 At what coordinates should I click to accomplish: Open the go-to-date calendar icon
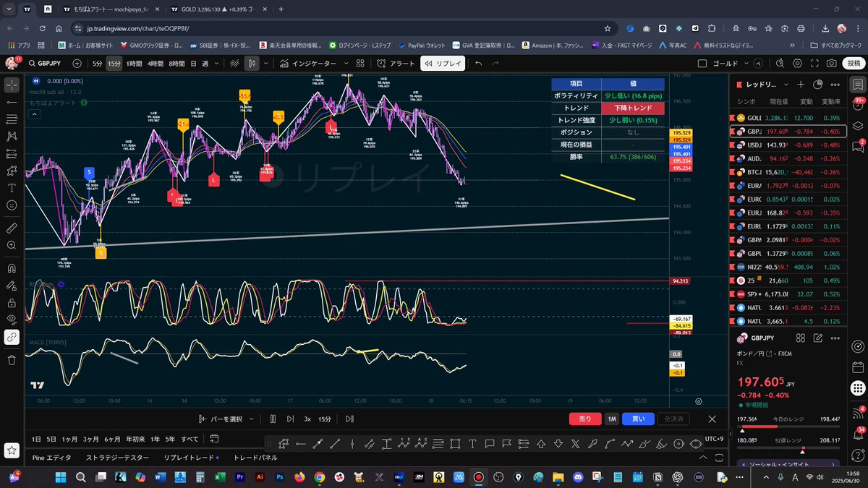point(213,439)
